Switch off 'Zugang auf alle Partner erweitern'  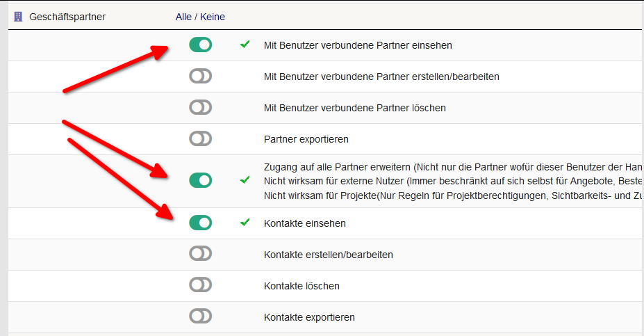pos(200,181)
